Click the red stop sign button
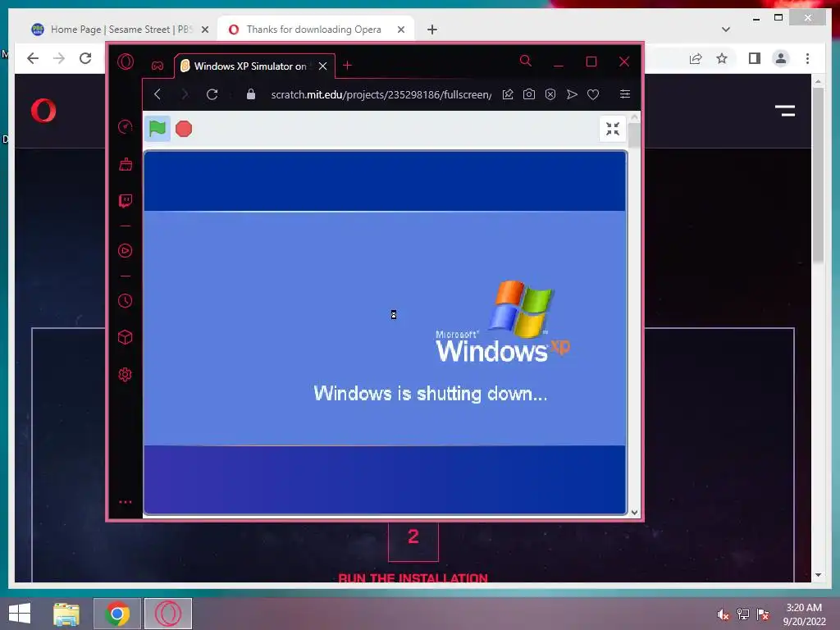The image size is (840, 630). tap(184, 129)
